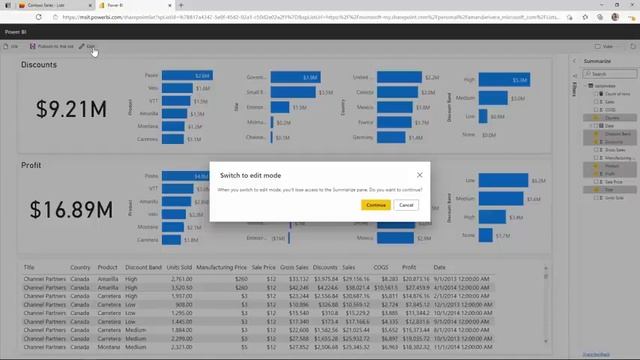Open the File menu in Power BI toolbar

11,47
